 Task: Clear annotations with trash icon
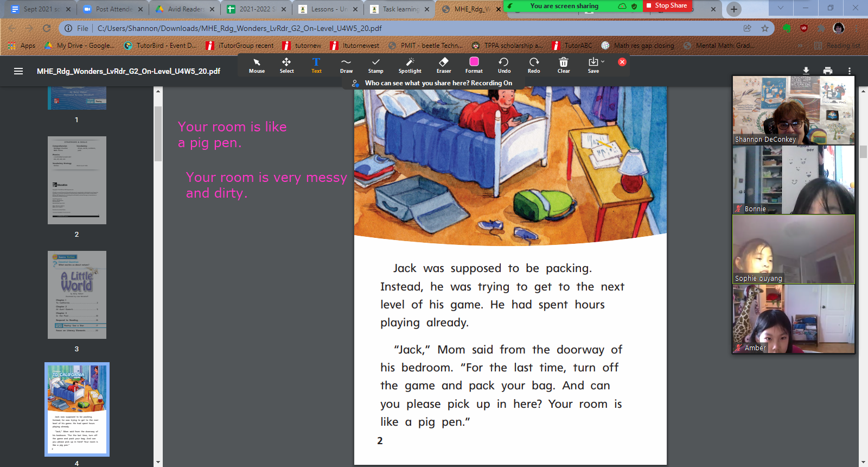(x=564, y=65)
